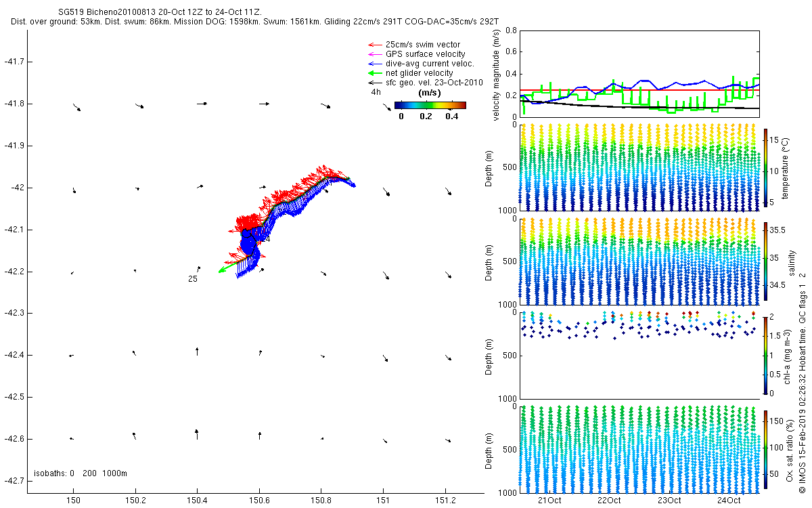Click the '150.4' longitude tick label
The height and width of the screenshot is (508, 812).
point(198,501)
